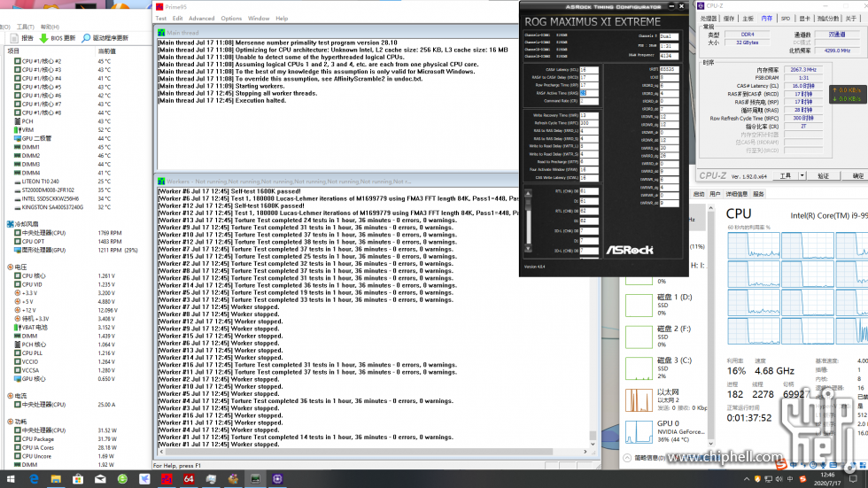This screenshot has width=868, height=488.
Task: Click the CPU-Z window title icon
Action: point(701,5)
